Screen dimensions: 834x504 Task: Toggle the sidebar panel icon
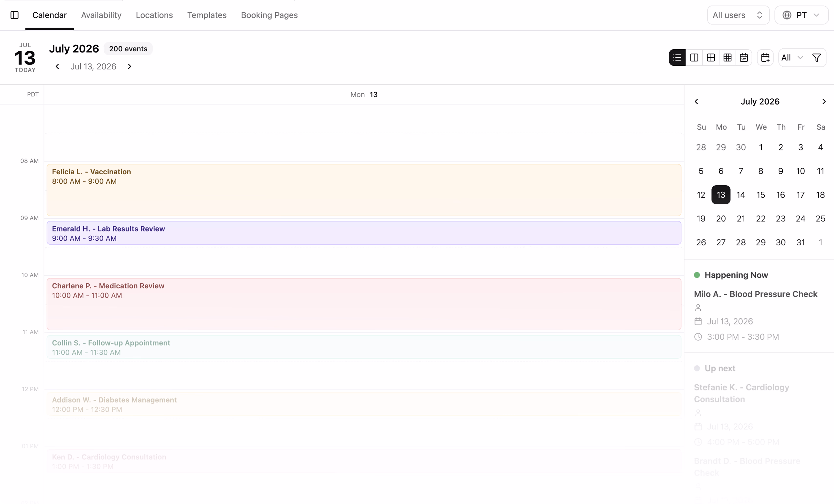coord(15,15)
